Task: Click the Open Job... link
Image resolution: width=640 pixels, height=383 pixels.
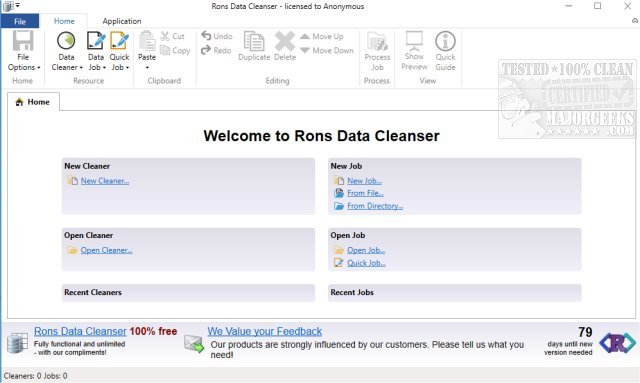Action: [366, 250]
